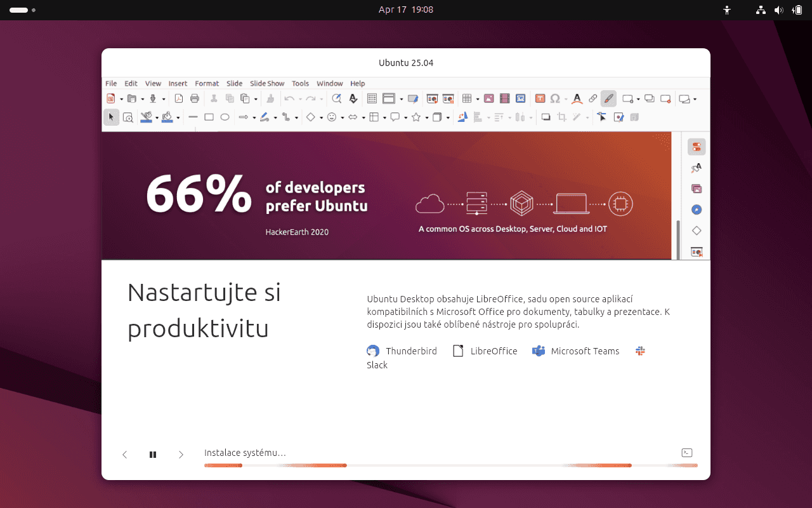This screenshot has width=812, height=508.
Task: Select the Rectangle shape tool
Action: pos(209,117)
